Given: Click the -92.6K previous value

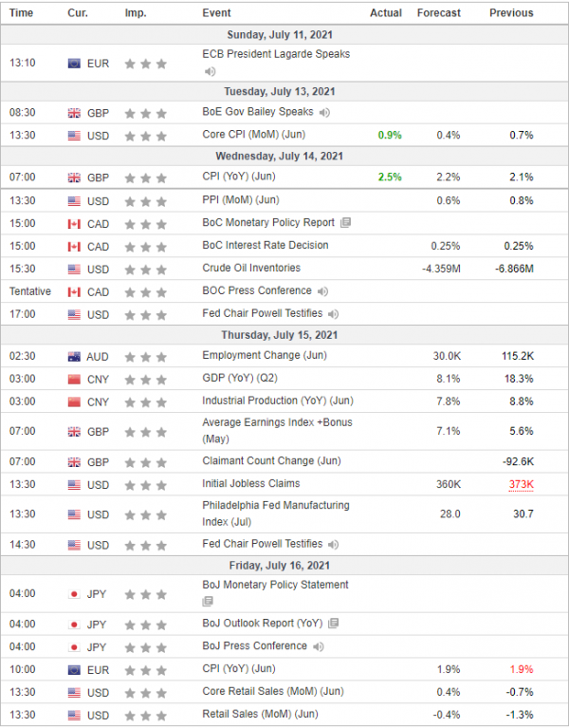Looking at the screenshot, I should click(518, 462).
